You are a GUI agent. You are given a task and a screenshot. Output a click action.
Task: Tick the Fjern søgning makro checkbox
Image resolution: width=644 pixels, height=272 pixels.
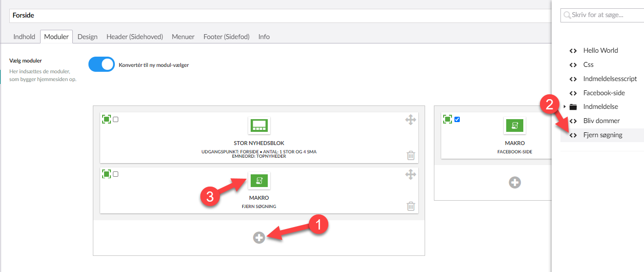pyautogui.click(x=116, y=174)
